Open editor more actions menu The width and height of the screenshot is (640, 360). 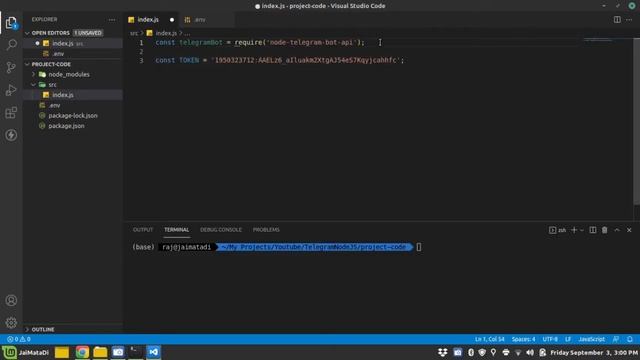click(x=629, y=20)
